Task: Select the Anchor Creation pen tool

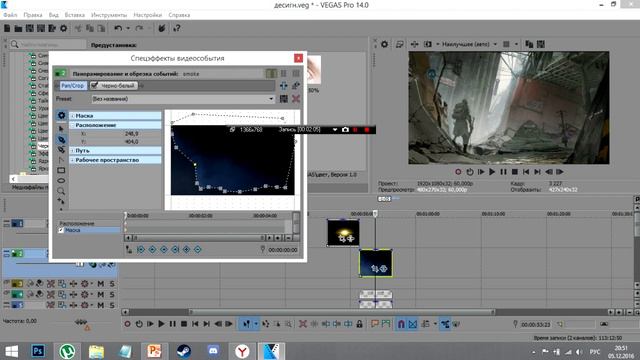Action: [x=61, y=140]
